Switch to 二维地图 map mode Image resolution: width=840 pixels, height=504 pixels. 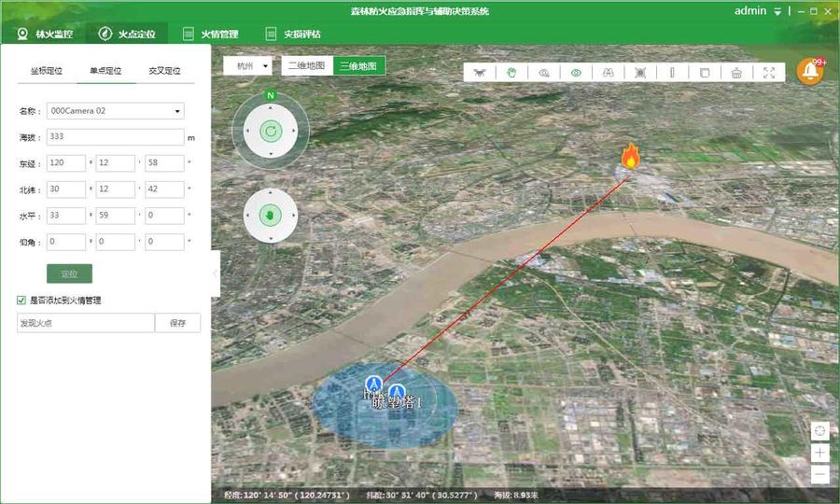coord(306,66)
